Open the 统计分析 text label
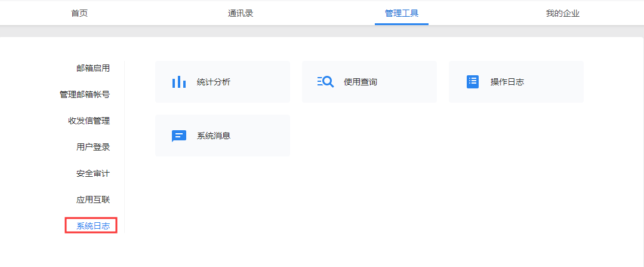644x267 pixels. 213,82
